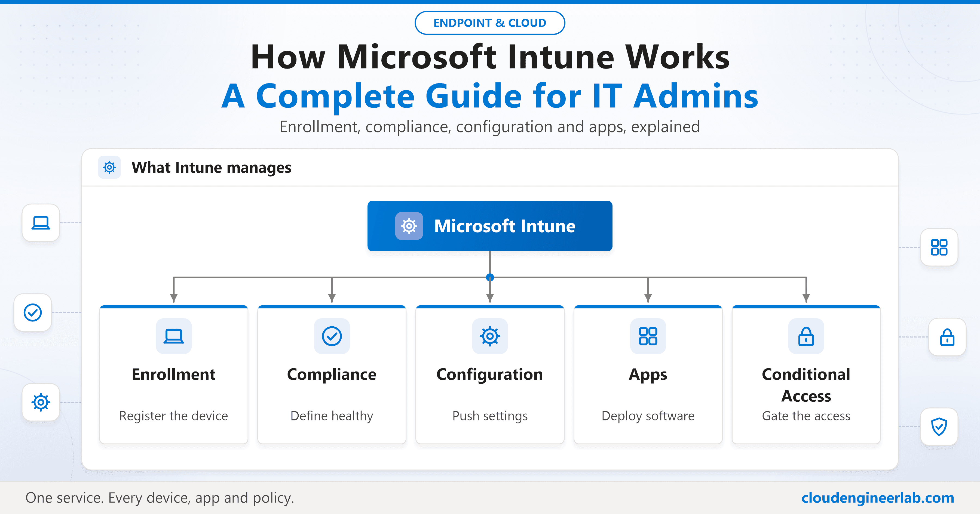
Task: Click the Enrollment heading
Action: [173, 374]
